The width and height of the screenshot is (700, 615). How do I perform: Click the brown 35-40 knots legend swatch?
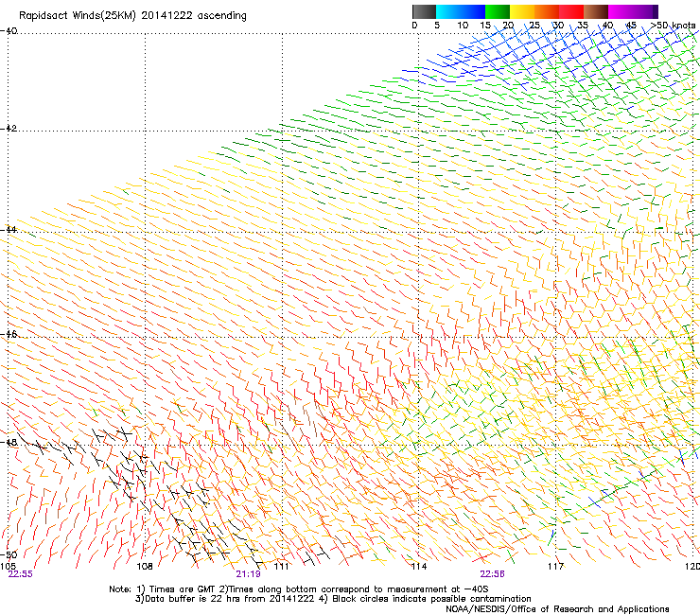pos(596,11)
